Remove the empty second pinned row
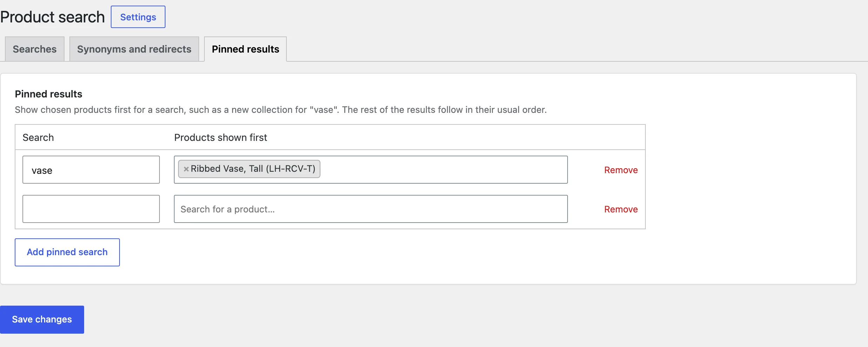868x347 pixels. click(x=621, y=209)
